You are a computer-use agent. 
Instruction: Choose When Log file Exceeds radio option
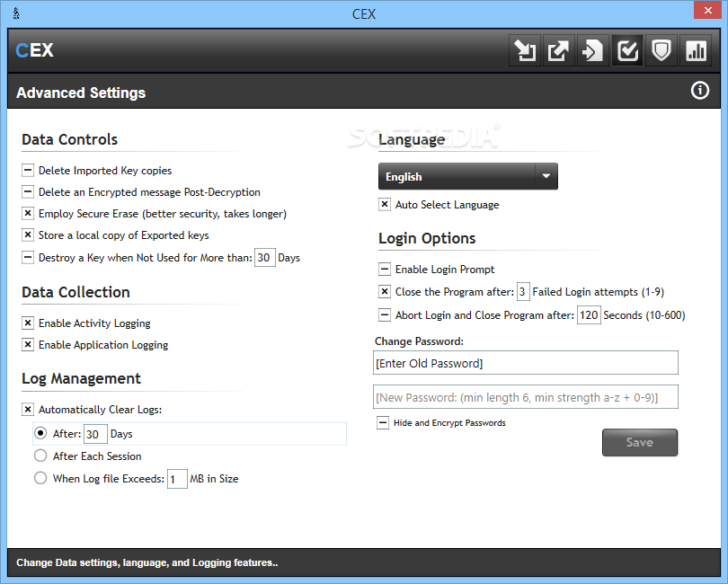(40, 478)
